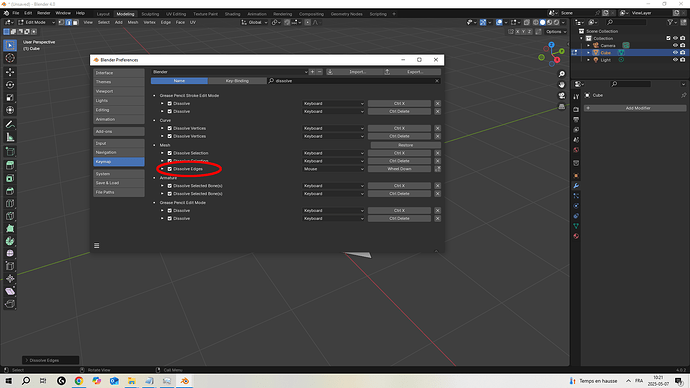
Task: Toggle camera view gizmo in viewport
Action: (562, 95)
